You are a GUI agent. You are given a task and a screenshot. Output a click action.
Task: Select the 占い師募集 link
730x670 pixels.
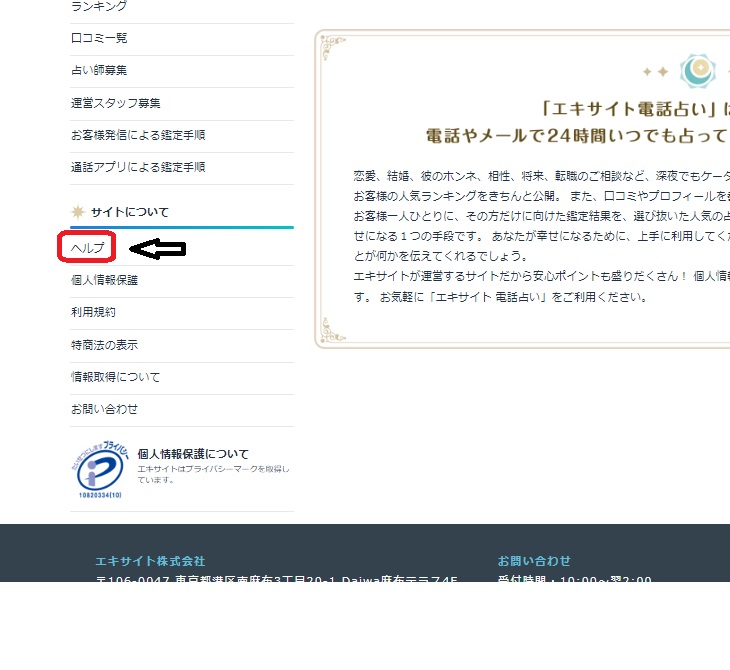coord(99,70)
